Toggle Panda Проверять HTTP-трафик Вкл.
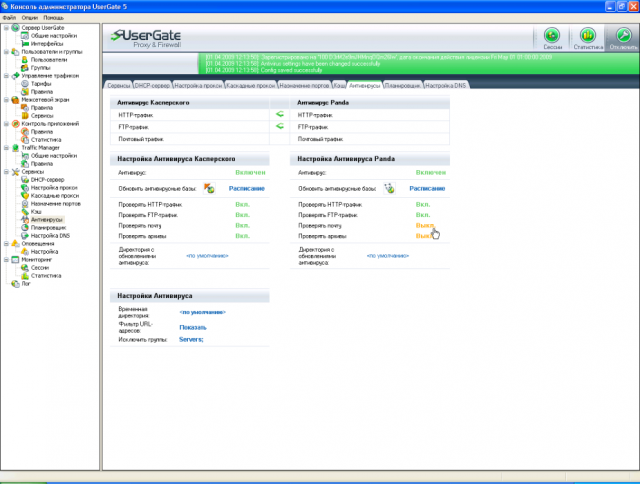The height and width of the screenshot is (484, 640). click(x=423, y=204)
